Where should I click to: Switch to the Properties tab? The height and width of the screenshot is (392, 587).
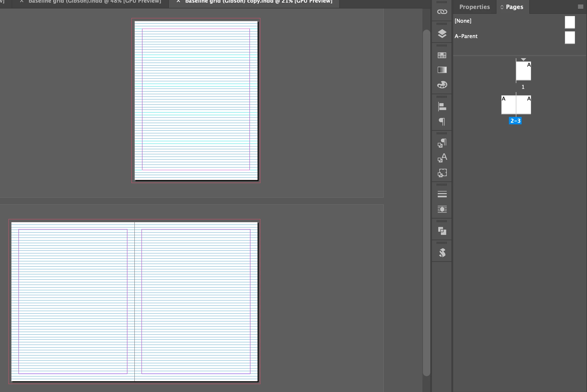coord(474,7)
